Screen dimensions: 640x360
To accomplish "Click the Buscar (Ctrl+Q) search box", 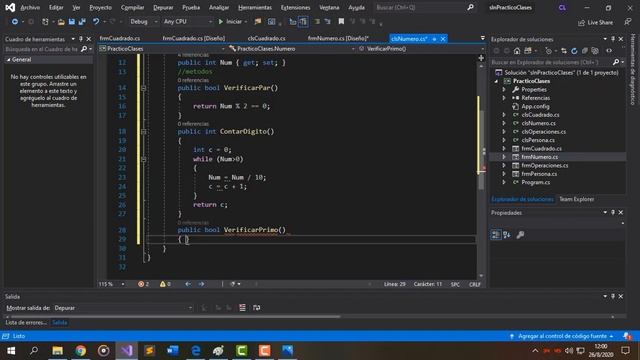I will 424,7.
